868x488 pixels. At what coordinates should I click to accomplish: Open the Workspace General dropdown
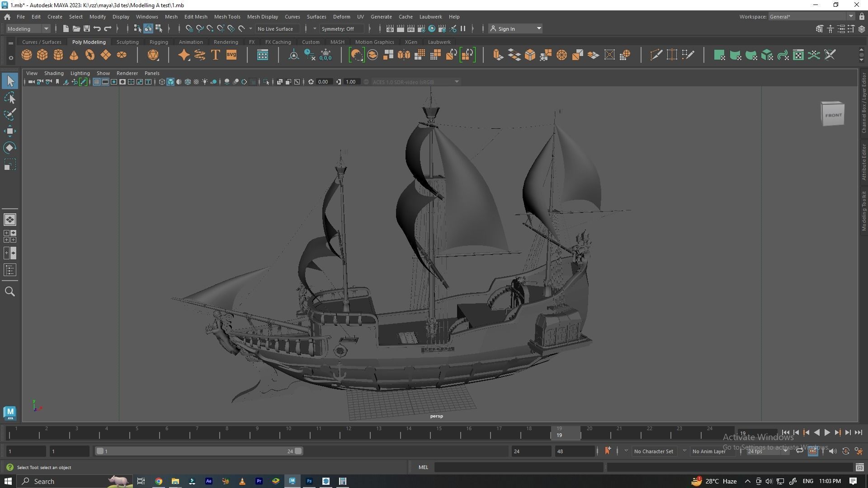(x=811, y=17)
